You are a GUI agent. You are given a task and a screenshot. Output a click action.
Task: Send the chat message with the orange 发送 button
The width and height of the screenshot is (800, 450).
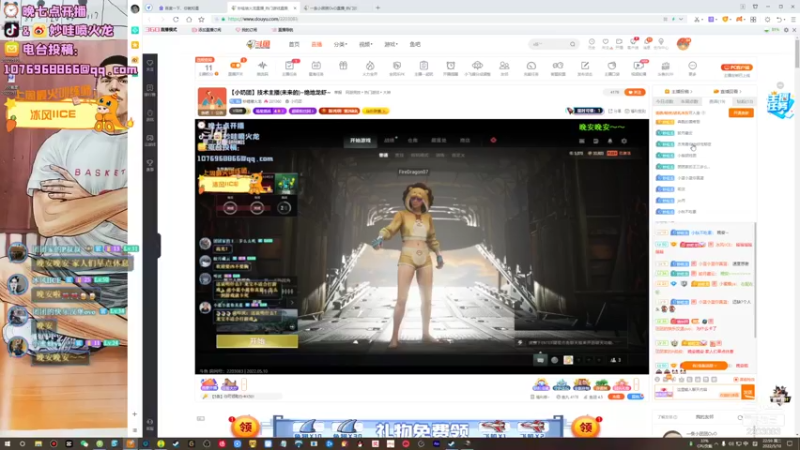pos(747,392)
